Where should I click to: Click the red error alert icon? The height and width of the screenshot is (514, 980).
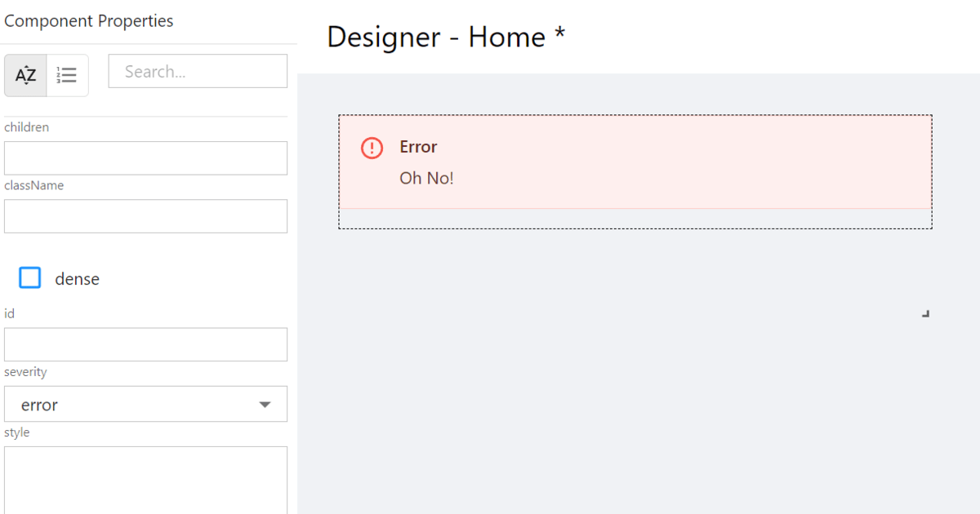coord(372,148)
